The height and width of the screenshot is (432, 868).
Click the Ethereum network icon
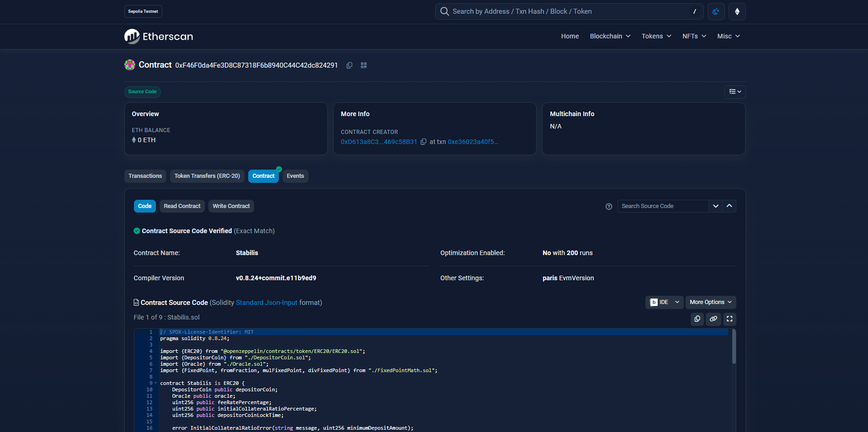click(737, 11)
